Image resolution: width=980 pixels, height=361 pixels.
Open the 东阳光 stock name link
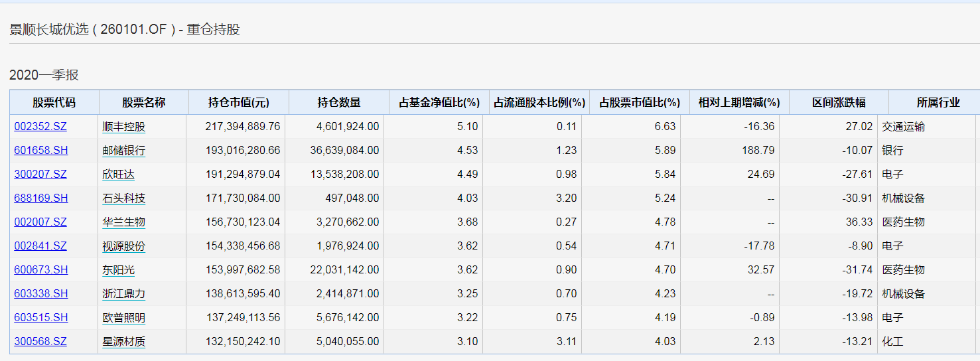pyautogui.click(x=119, y=269)
